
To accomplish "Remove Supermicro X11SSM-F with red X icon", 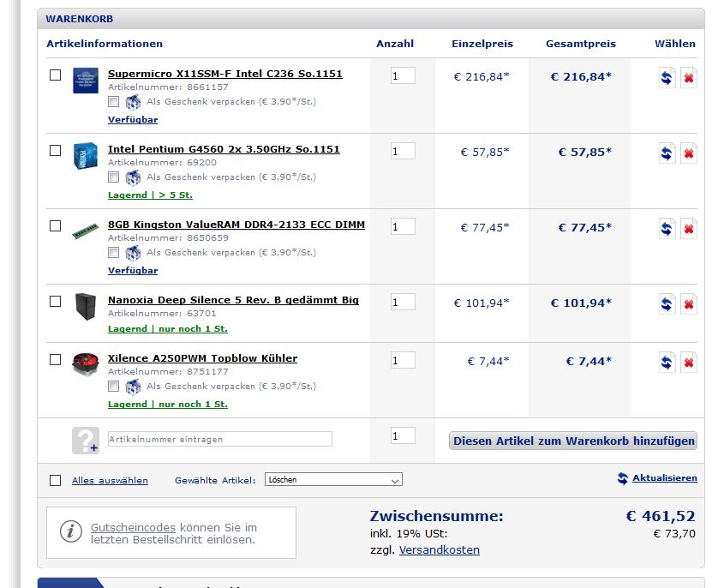I will pos(688,78).
